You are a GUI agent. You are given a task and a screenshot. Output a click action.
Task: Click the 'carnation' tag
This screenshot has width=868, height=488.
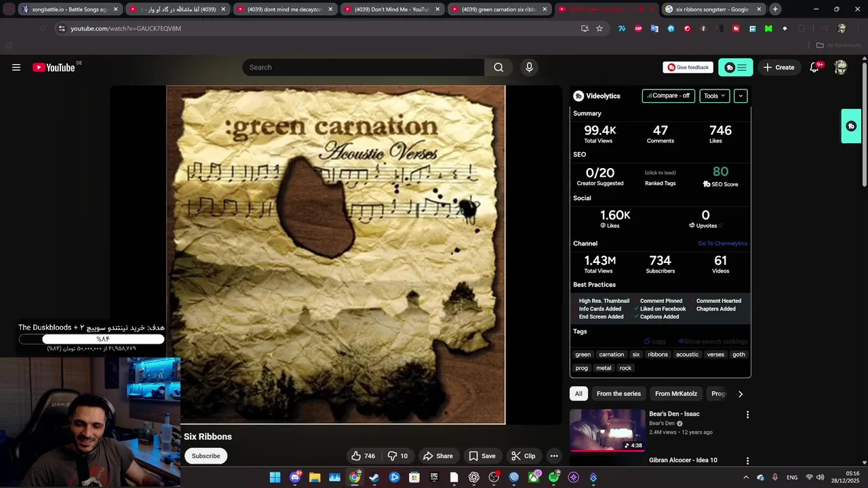611,354
